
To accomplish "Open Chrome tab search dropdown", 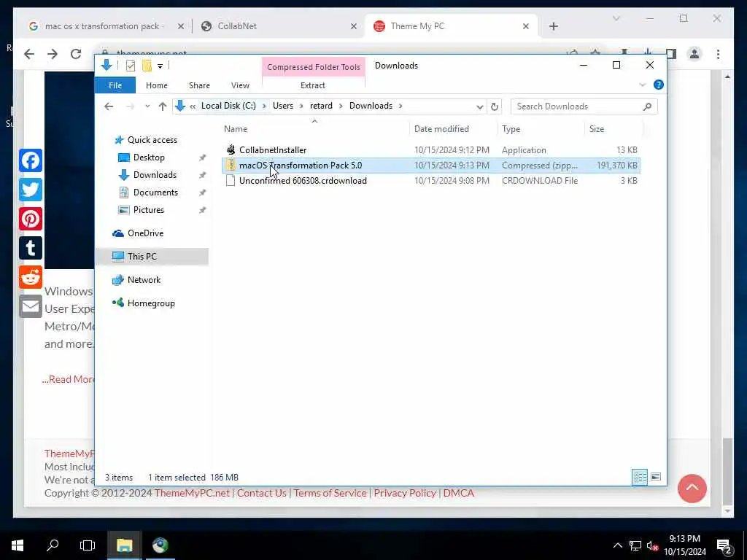I will tap(616, 18).
